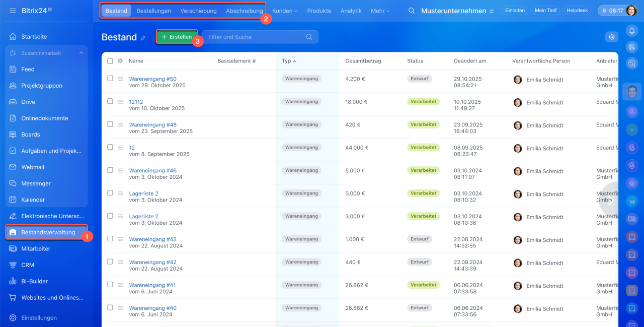Expand the Mehr dropdown menu

(380, 11)
